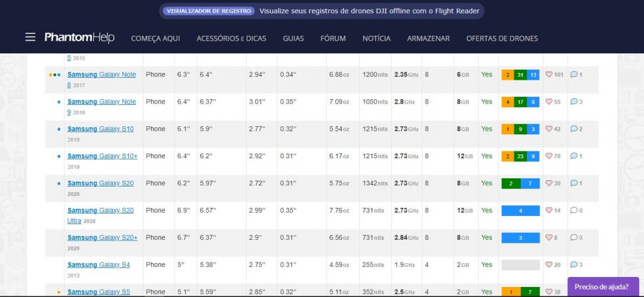Open comments bubble for Galaxy Note 9
The height and width of the screenshot is (297, 644).
[x=574, y=102]
